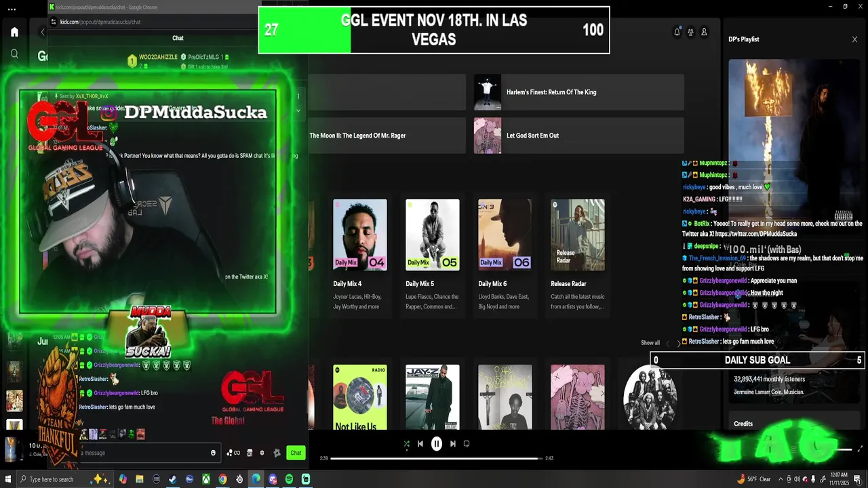
Task: Open Google Chrome from the taskbar
Action: click(x=222, y=479)
